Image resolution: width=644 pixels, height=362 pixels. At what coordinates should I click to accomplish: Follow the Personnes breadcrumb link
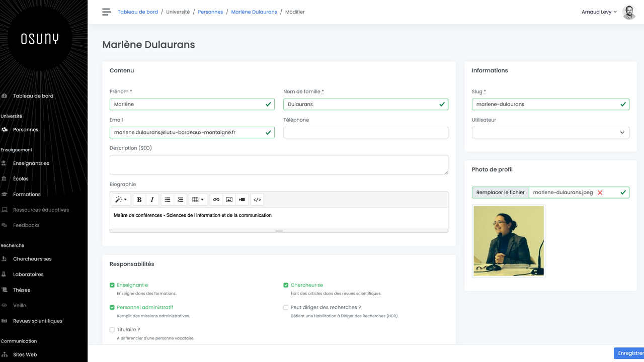tap(210, 12)
